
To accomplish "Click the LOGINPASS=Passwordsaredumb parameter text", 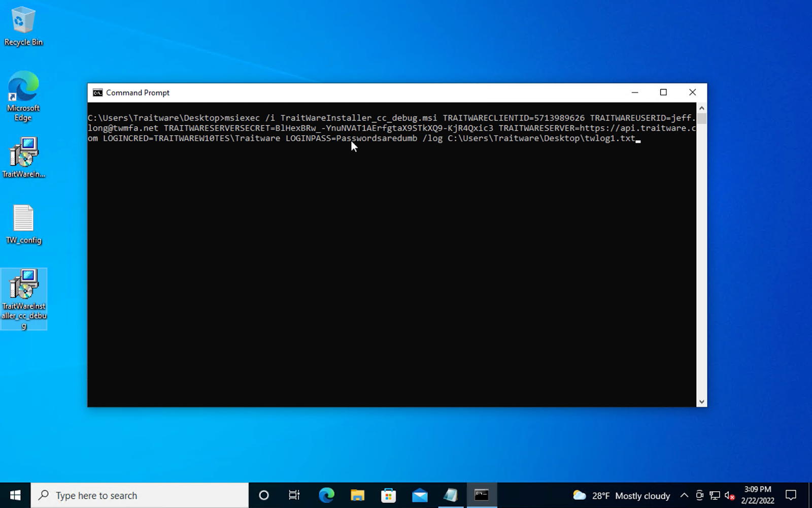I will pos(351,138).
